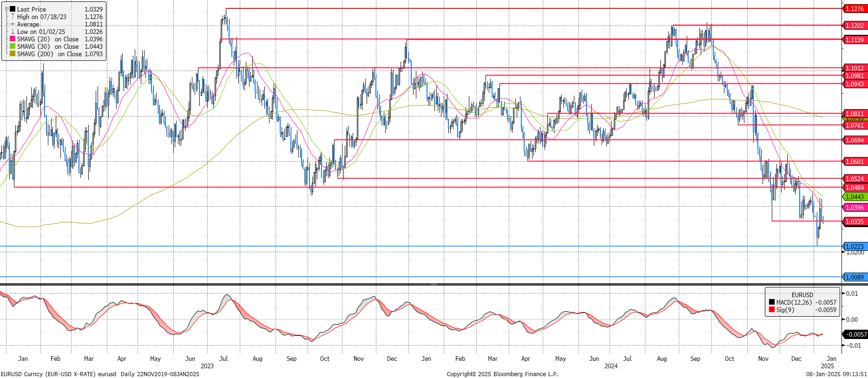Click the 1.0335 red price level tag
Screen dimensions: 868x378
[855, 222]
